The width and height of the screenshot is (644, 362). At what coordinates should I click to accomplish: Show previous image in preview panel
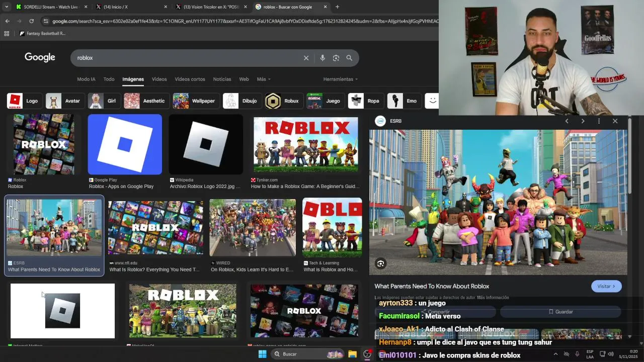click(567, 121)
